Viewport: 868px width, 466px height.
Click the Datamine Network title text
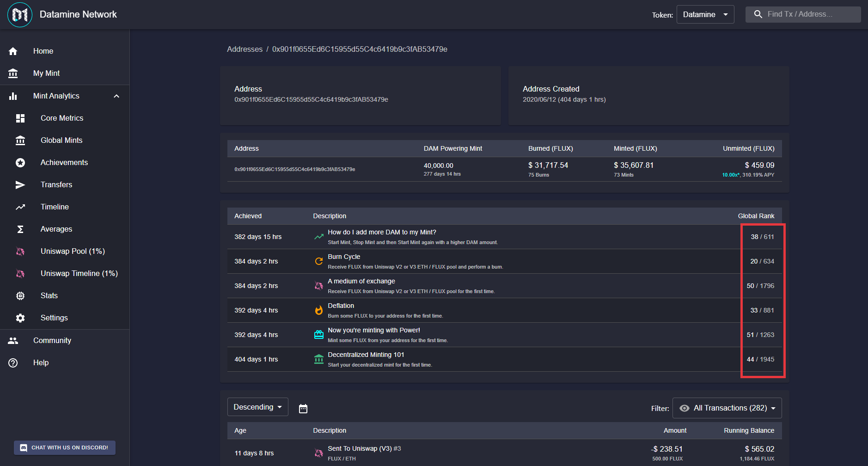78,15
